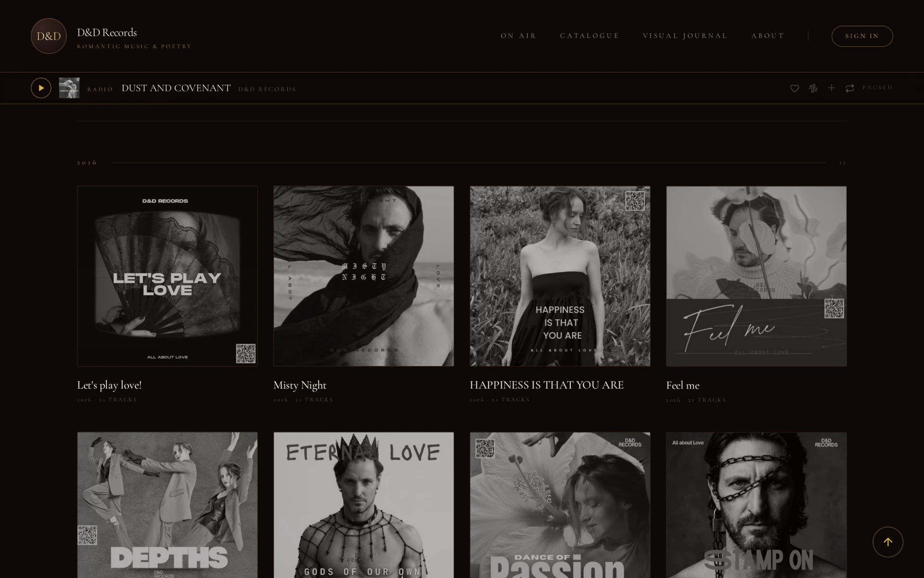The image size is (924, 578).
Task: Click the "Misty Night" album title
Action: (x=300, y=385)
